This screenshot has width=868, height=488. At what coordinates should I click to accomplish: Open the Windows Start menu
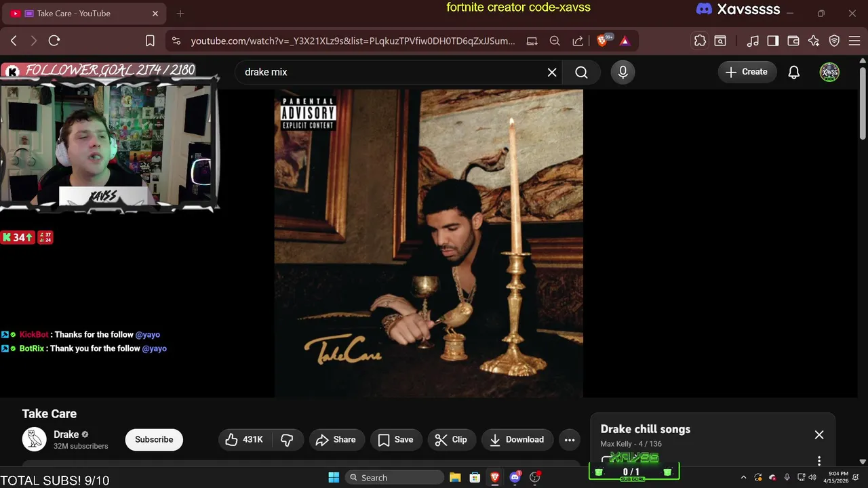(x=334, y=477)
